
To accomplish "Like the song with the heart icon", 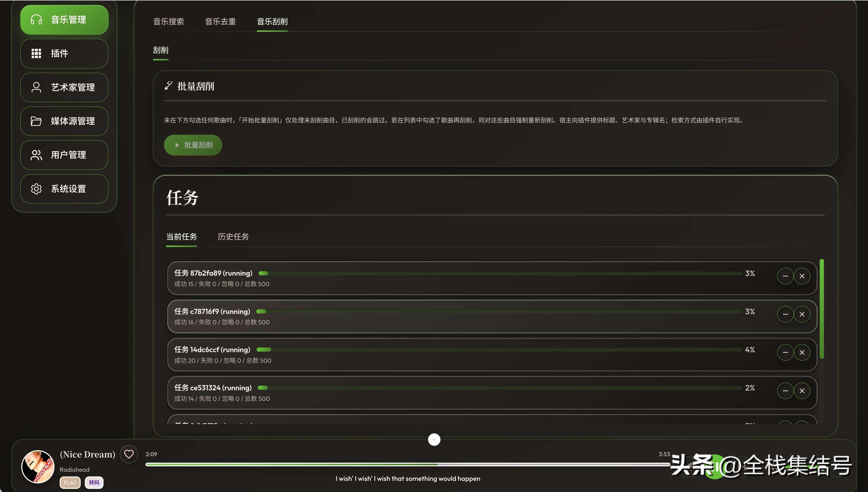I will point(129,454).
